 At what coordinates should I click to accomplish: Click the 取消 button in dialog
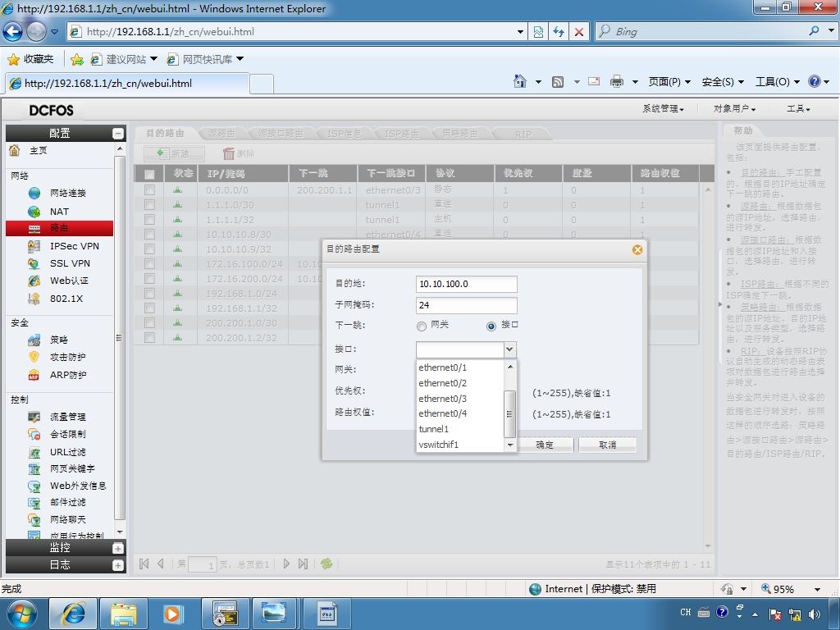608,445
